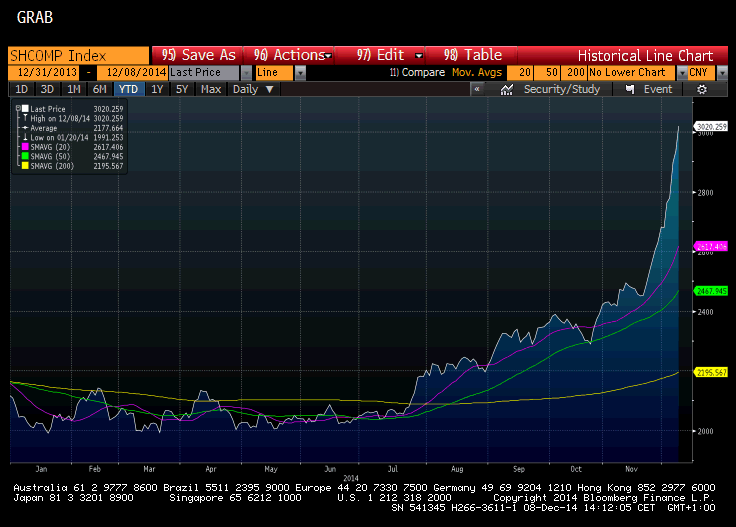
Task: Expand the Line chart type dropdown
Action: (300, 73)
